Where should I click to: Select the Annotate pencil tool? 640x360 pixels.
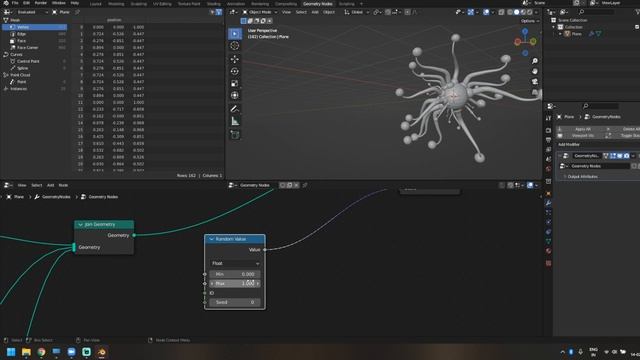235,109
